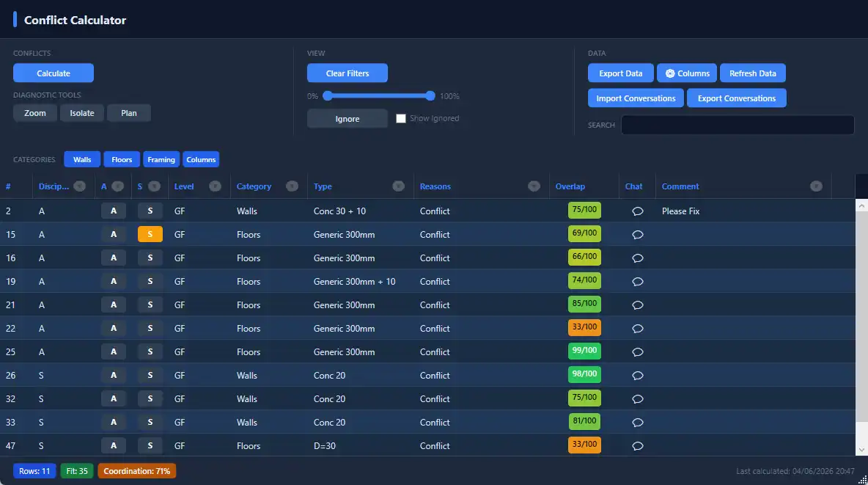The width and height of the screenshot is (868, 485).
Task: Select the Walls category chip
Action: pos(82,160)
